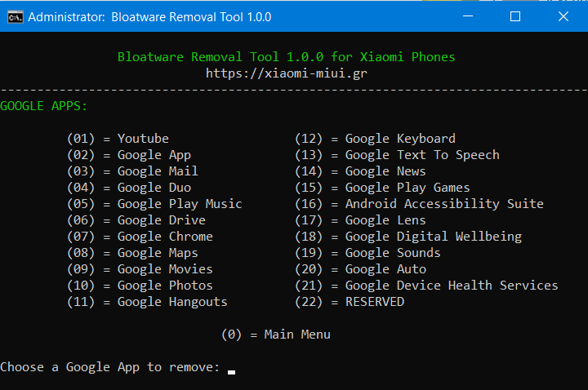Select the '(01) = Youtube' line
The width and height of the screenshot is (588, 390).
(118, 139)
